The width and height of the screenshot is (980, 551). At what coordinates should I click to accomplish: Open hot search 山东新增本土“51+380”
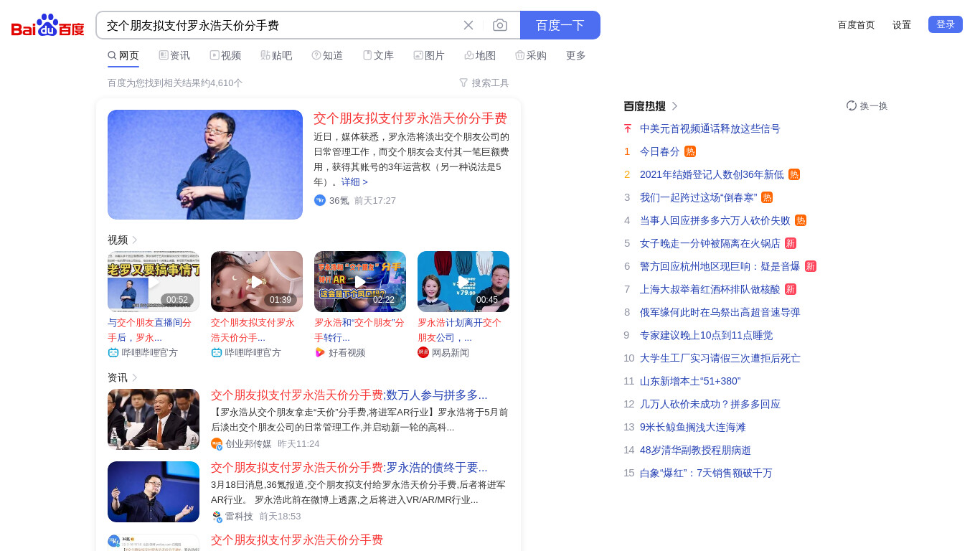click(690, 381)
